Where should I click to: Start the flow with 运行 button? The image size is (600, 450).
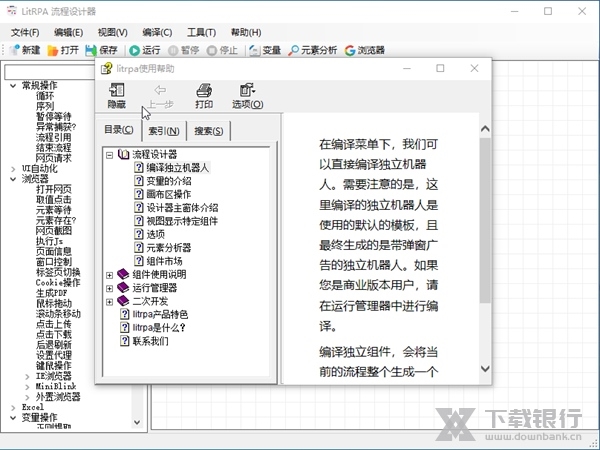(145, 50)
